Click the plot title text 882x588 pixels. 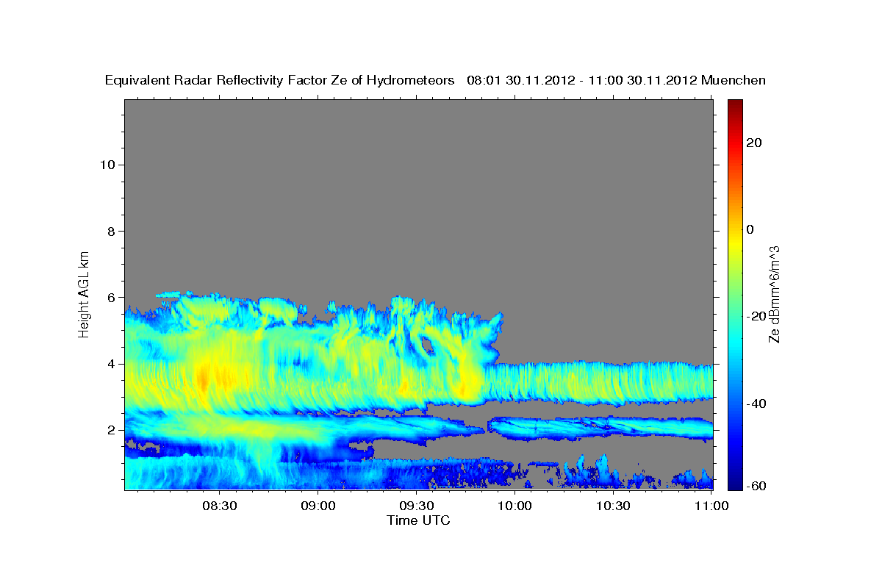(435, 80)
